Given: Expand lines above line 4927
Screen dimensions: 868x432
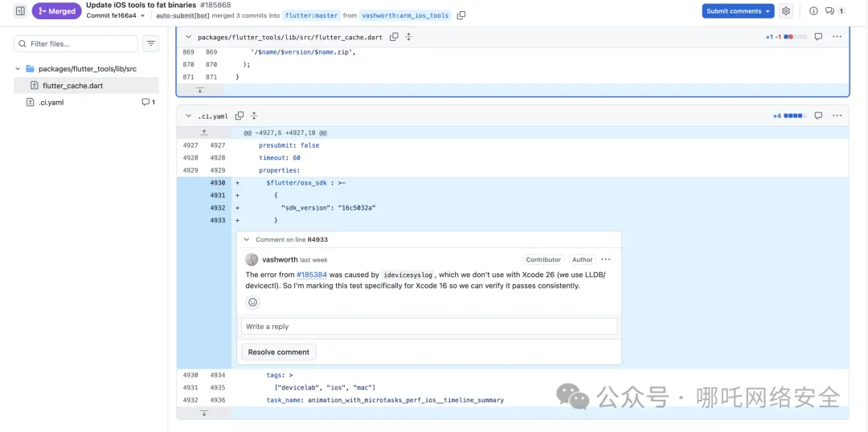Looking at the screenshot, I should pos(204,132).
